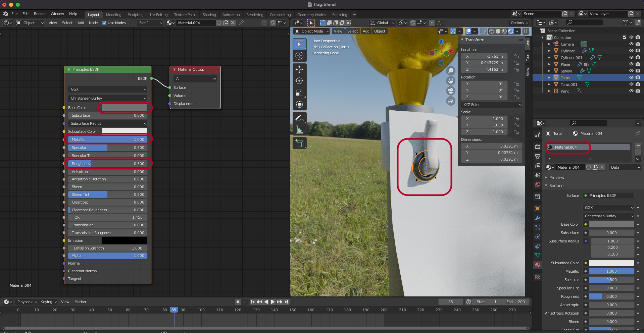Open the Keying popover in timeline
Viewport: 644px width, 333px height.
point(48,302)
